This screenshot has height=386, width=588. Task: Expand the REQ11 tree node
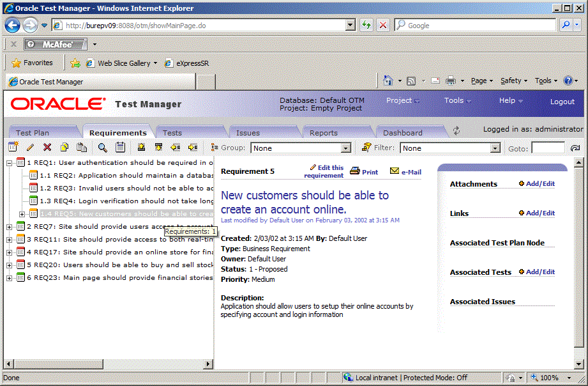point(10,240)
